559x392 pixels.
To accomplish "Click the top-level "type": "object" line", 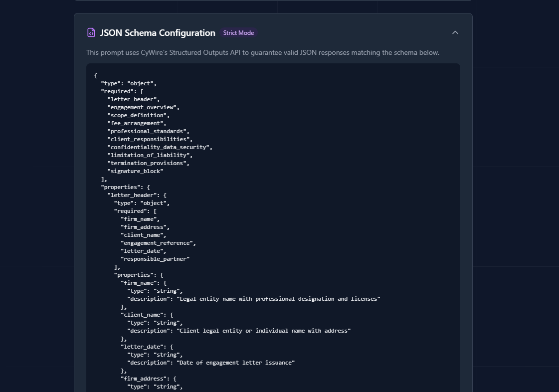I will coord(129,83).
